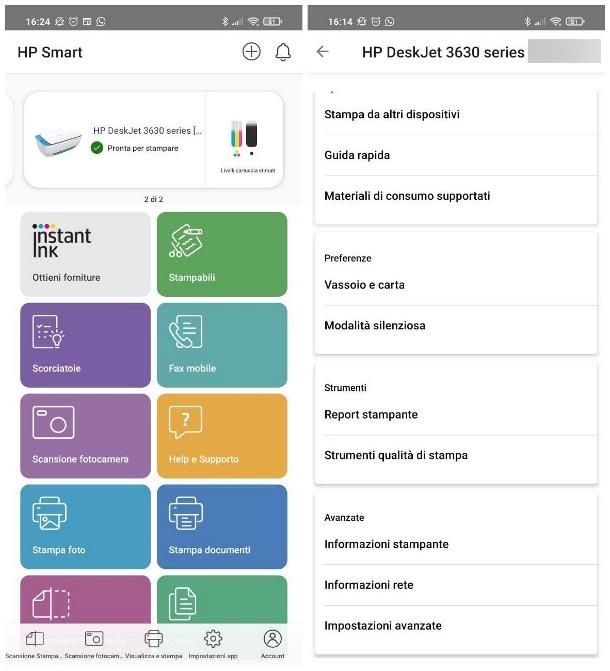
Task: Tap the green tile with copied documents icon
Action: tap(222, 599)
